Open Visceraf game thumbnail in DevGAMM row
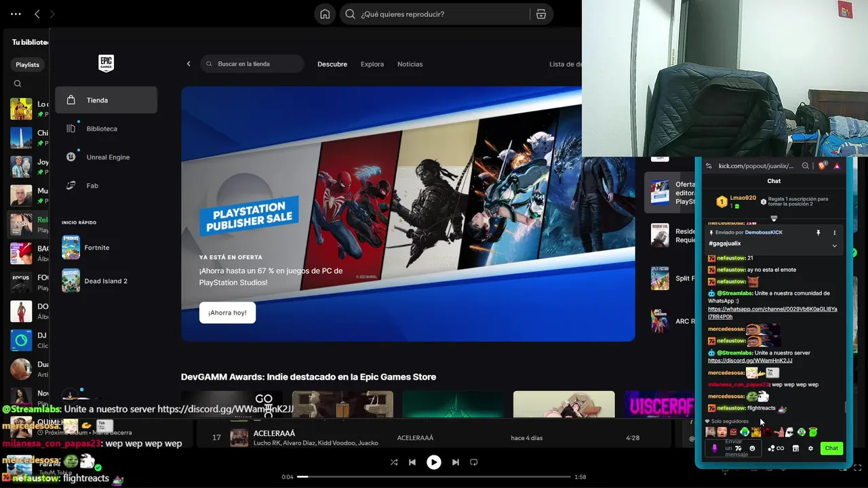Screen dimensions: 868x488 point(659,405)
